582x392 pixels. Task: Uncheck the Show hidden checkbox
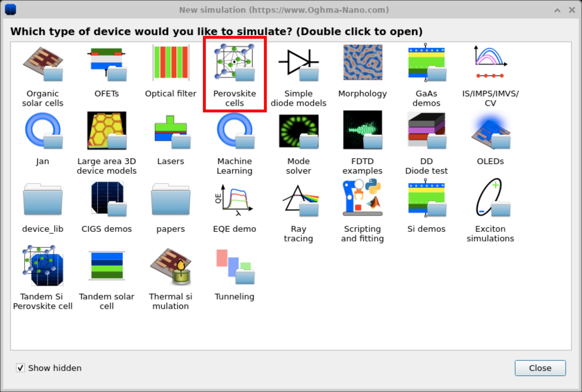pyautogui.click(x=20, y=368)
